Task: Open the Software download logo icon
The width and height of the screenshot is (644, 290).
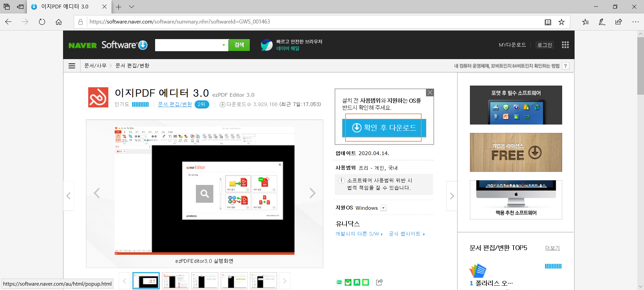Action: (x=143, y=45)
